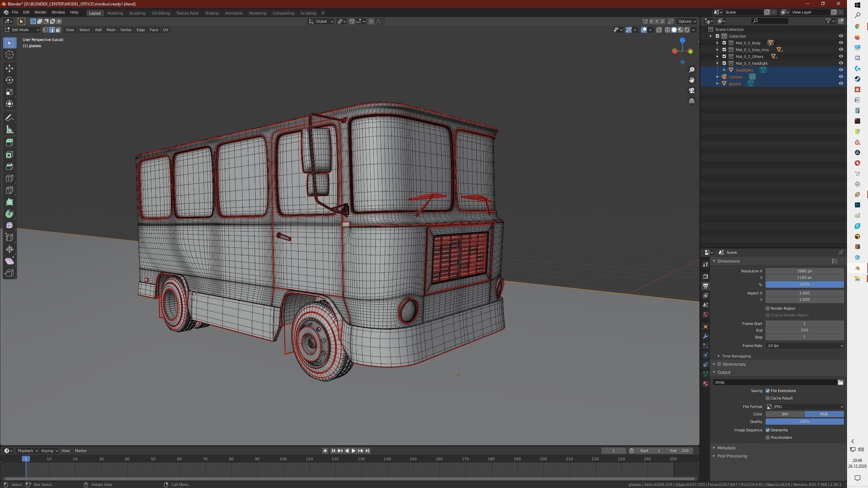Uncheck the Overwrite checkbox
The width and height of the screenshot is (868, 488).
768,430
